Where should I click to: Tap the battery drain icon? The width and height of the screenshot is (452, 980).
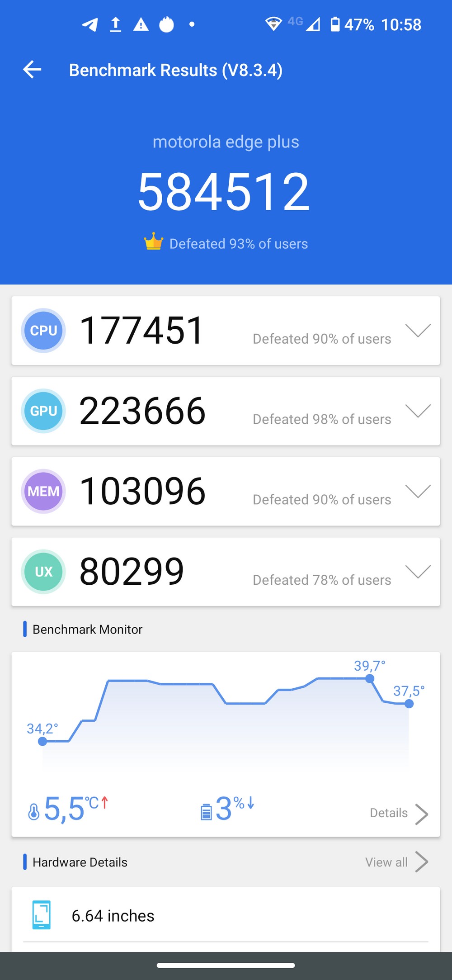tap(206, 812)
